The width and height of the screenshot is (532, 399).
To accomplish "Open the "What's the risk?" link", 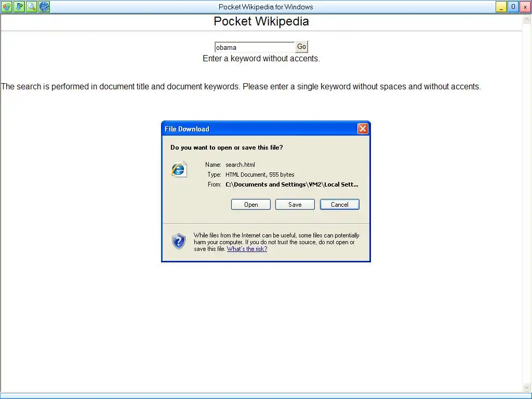I will point(247,249).
